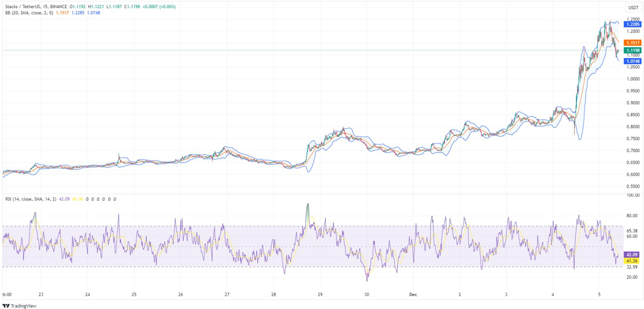Click the 23 date on time axis

click(41, 295)
